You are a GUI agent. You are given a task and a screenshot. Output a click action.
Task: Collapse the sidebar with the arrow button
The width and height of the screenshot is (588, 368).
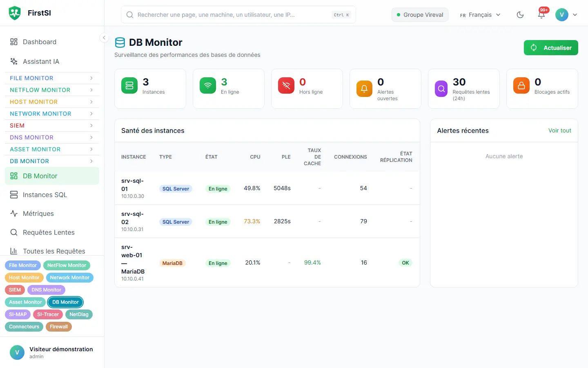click(104, 38)
